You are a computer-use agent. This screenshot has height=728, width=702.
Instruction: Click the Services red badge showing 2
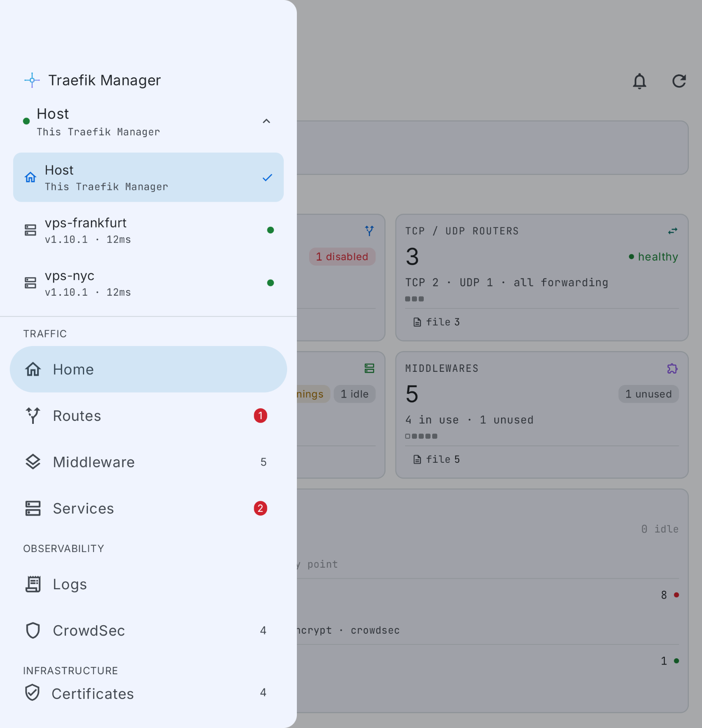(x=261, y=508)
